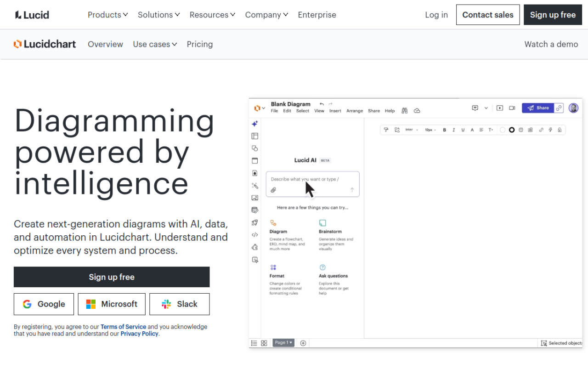
Task: Open the Terms of Service link
Action: (x=123, y=327)
